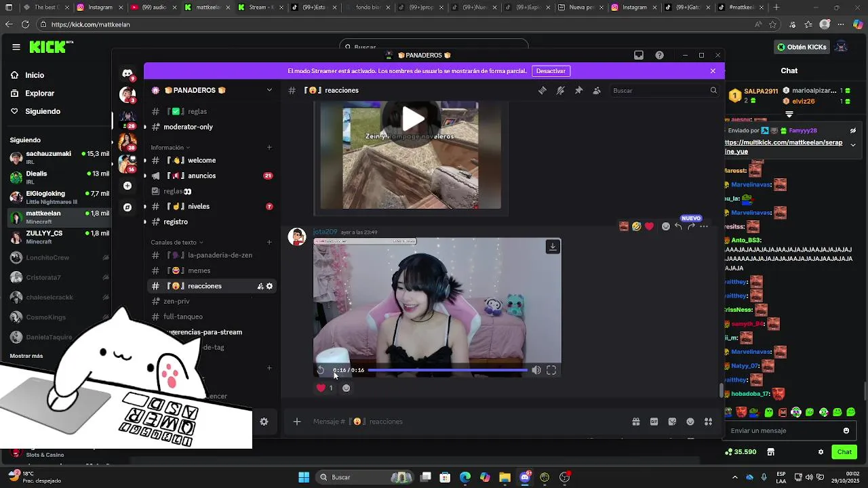Open the attachment plus button in the message bar
868x488 pixels.
point(296,422)
